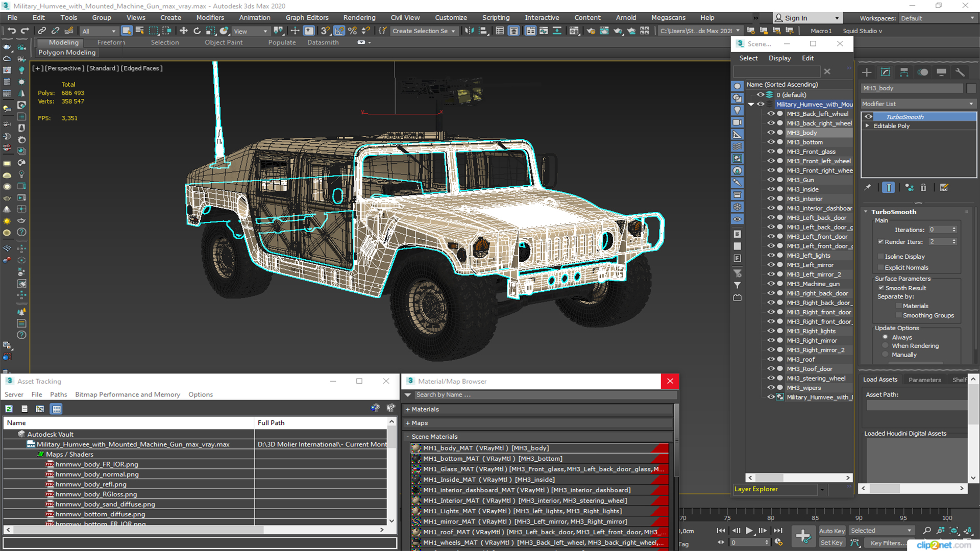Open the Modify command panel tab
Viewport: 980px width, 551px height.
[886, 72]
